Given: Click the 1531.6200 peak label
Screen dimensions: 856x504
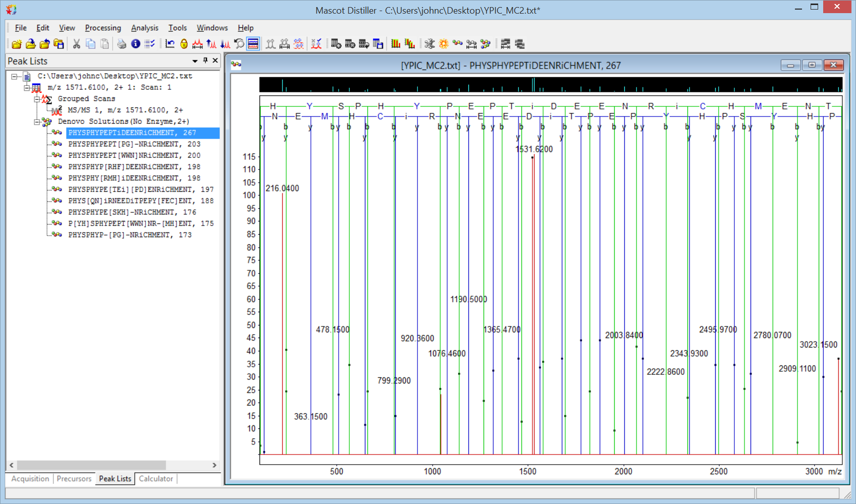Looking at the screenshot, I should 534,149.
